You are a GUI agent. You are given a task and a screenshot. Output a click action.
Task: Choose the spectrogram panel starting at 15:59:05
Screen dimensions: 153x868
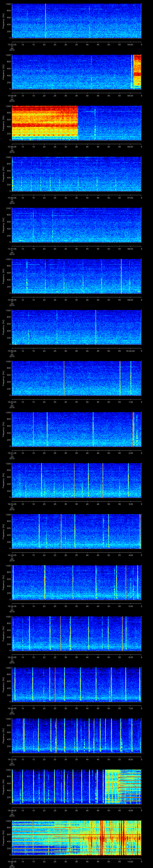pyautogui.click(x=76, y=327)
